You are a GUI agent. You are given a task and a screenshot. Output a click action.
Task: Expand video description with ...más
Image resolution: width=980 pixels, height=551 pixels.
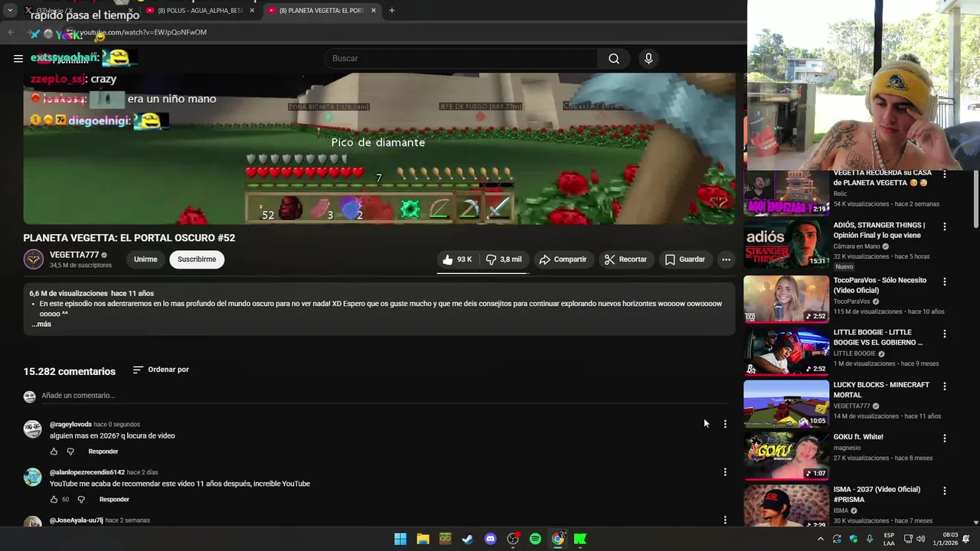(x=41, y=324)
